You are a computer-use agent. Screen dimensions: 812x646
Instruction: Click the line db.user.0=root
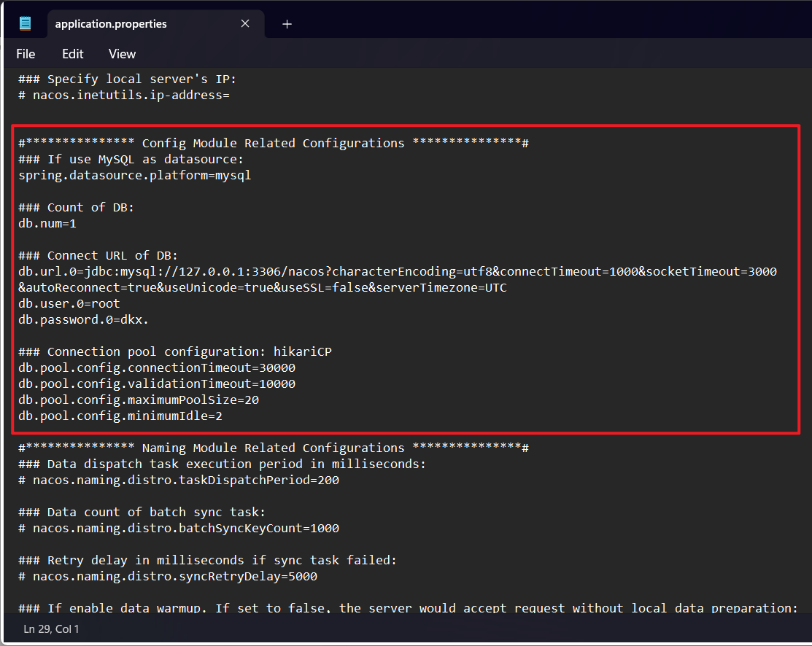pos(69,304)
